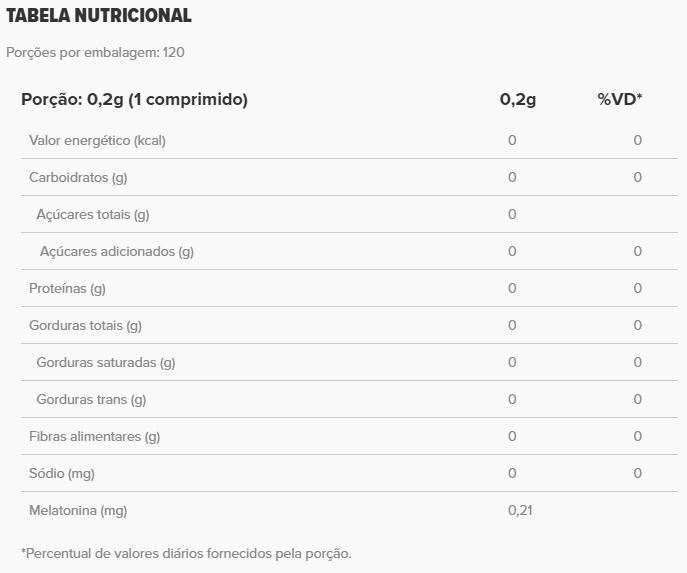Click the "Gorduras trans (g)" label
Viewport: 687px width, 573px height.
coord(91,399)
